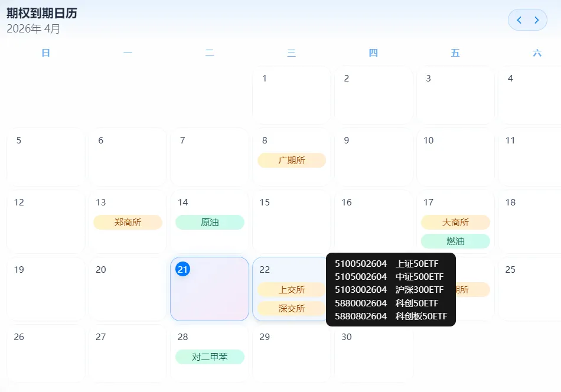Click tooltip row 5103002604 沪深300ETF
This screenshot has height=392, width=561.
(x=389, y=289)
